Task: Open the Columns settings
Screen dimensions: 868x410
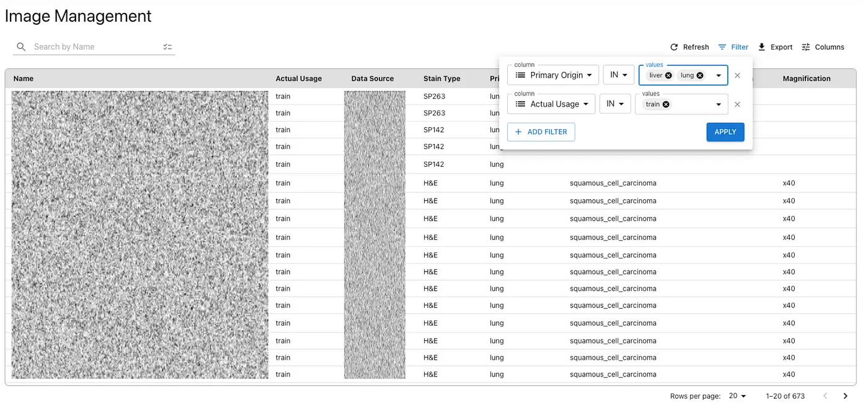Action: (823, 47)
